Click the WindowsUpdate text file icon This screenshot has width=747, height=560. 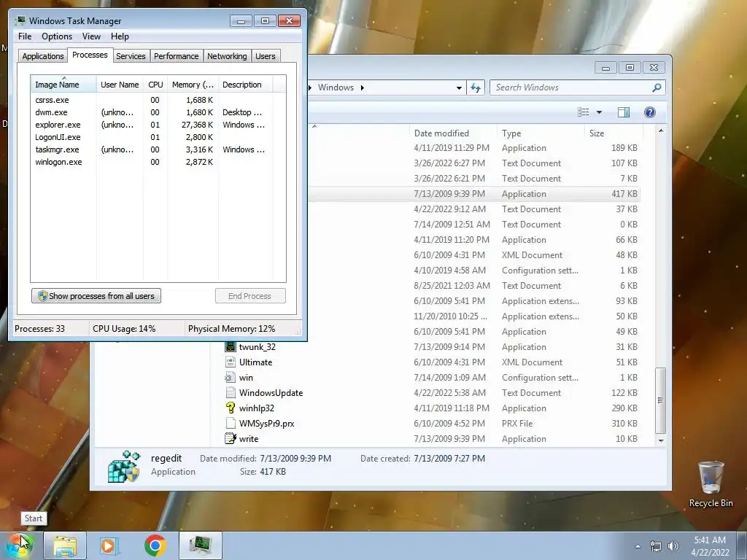coord(231,392)
